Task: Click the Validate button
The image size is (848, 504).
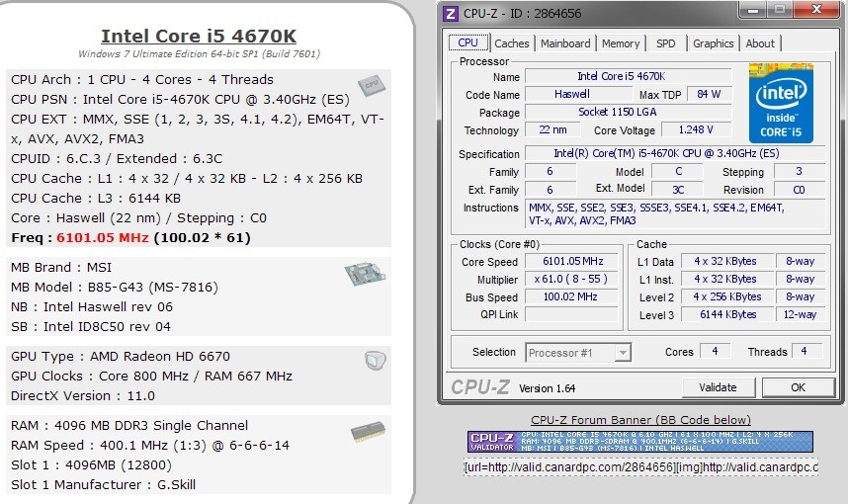Action: [x=718, y=387]
